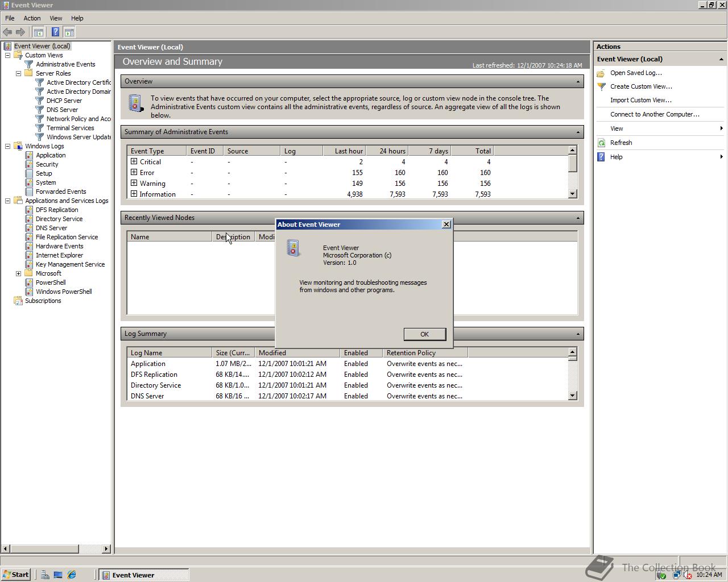Expand the Information event type row
728x582 pixels.
134,194
